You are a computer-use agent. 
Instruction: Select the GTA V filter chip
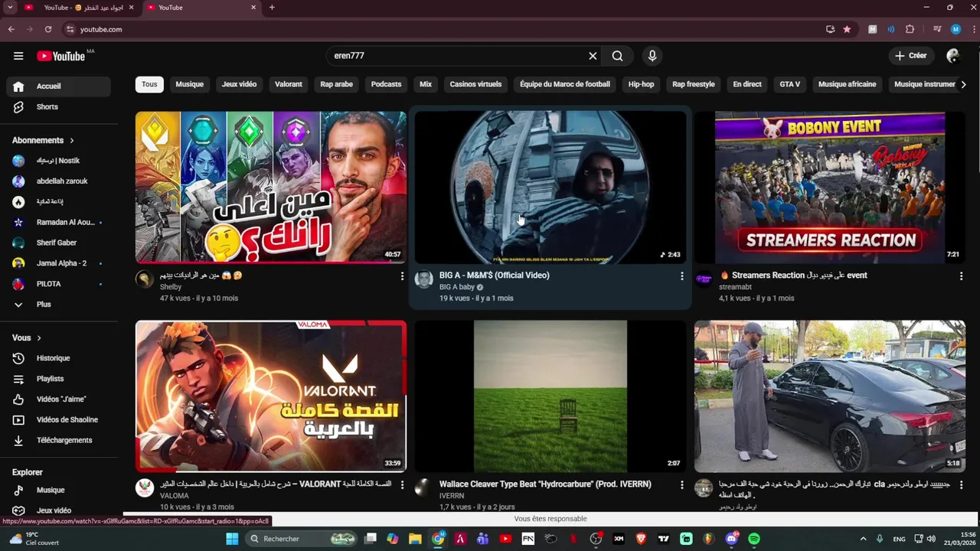(x=789, y=84)
